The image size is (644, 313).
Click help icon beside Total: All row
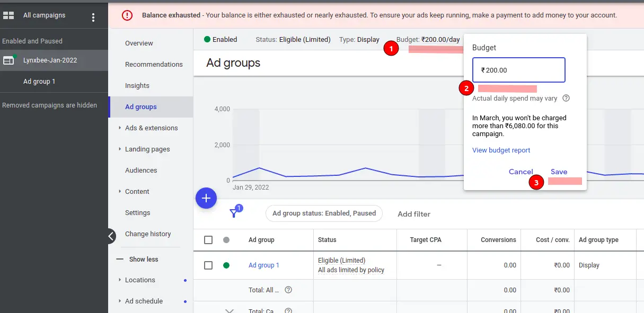tap(288, 290)
